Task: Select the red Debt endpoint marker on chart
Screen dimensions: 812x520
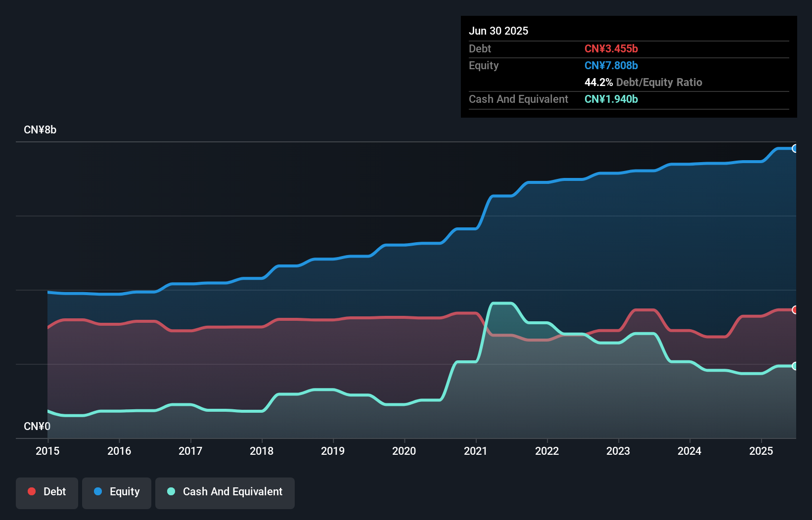Action: pyautogui.click(x=795, y=310)
